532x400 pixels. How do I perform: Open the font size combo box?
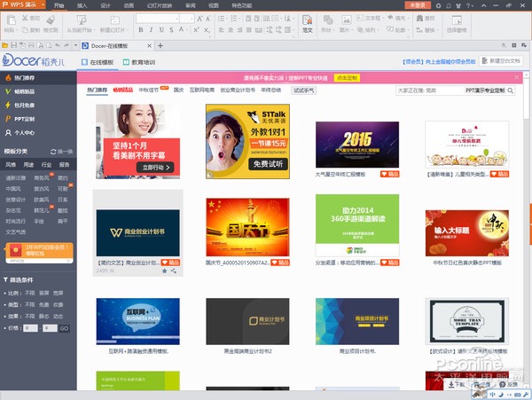point(186,19)
